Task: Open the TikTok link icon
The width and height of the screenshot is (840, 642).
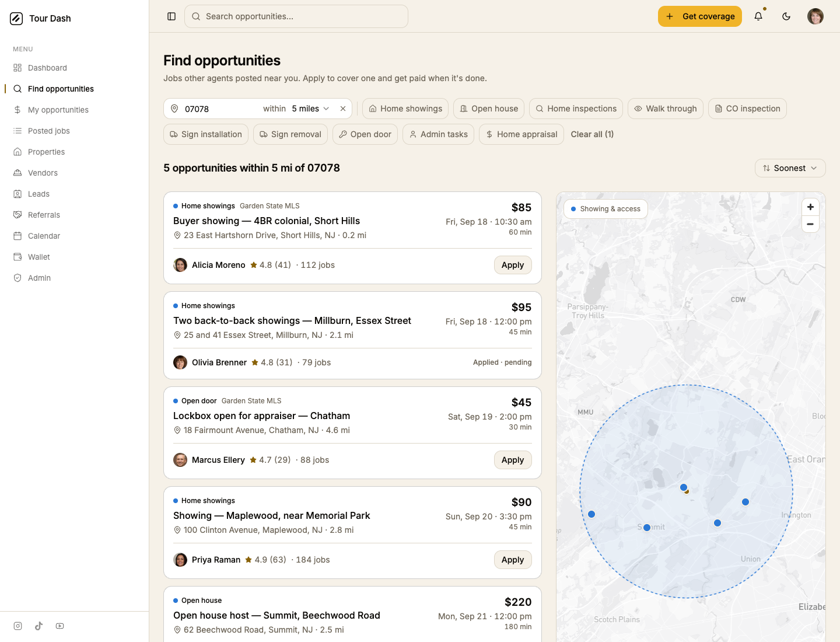Action: coord(38,626)
